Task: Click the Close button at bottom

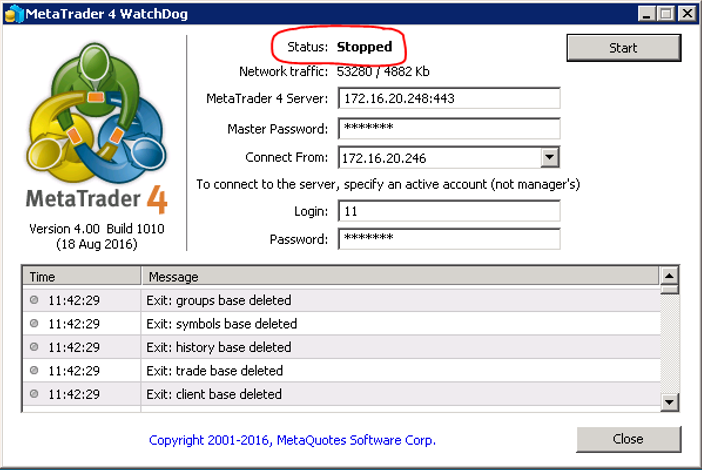Action: 628,439
